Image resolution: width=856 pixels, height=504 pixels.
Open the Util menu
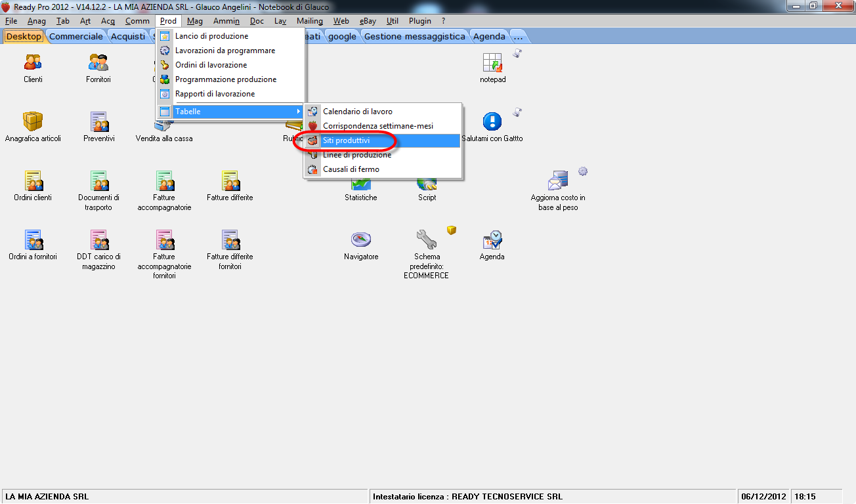point(393,21)
